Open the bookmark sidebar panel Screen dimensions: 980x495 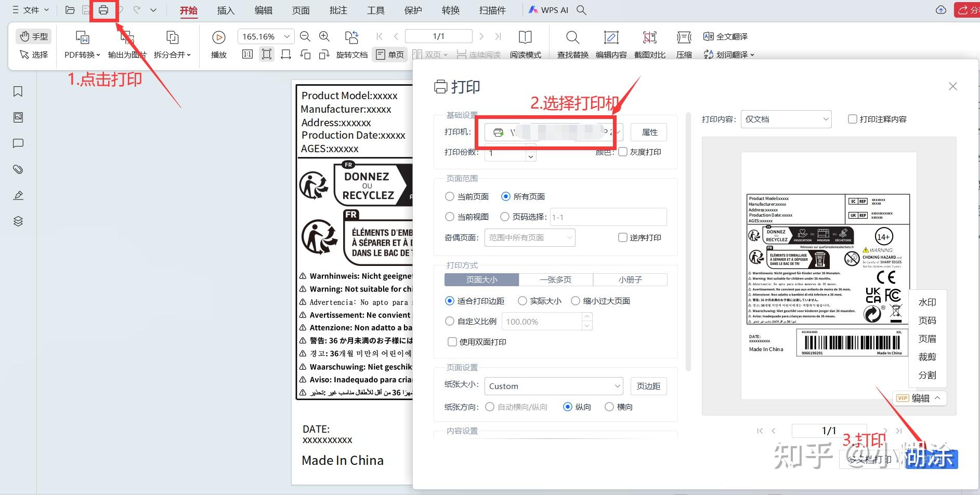coord(18,91)
